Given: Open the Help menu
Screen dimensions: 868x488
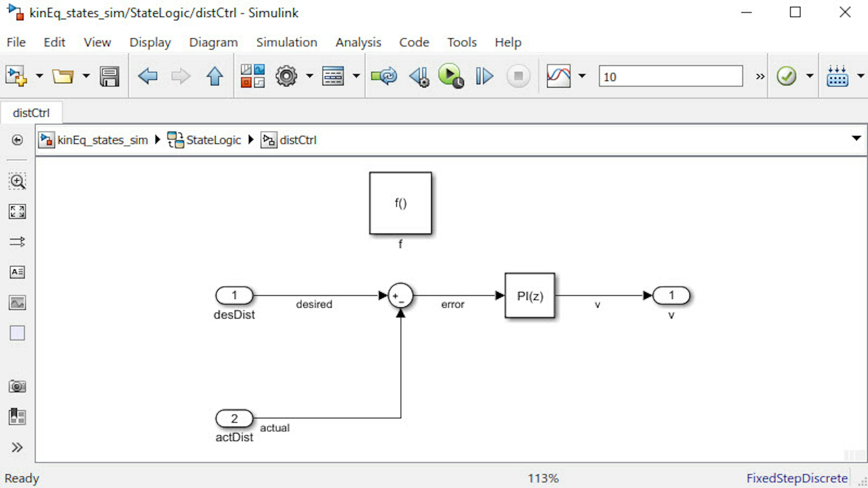Looking at the screenshot, I should [x=508, y=42].
